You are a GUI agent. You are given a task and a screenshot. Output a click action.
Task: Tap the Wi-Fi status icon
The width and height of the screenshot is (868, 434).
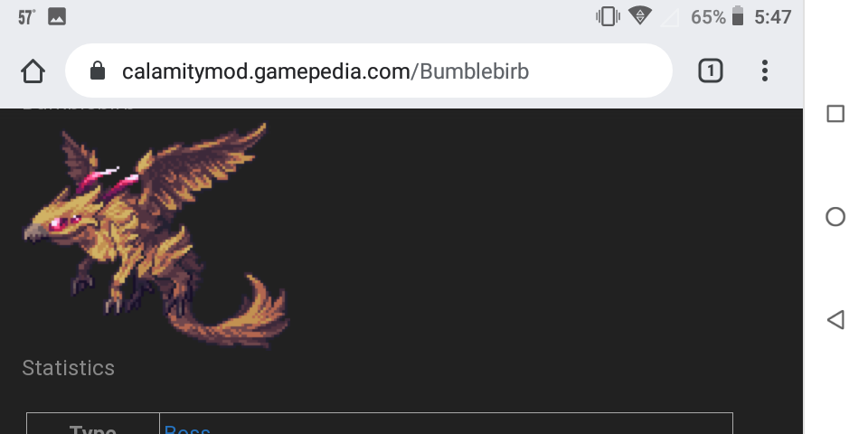pos(640,15)
